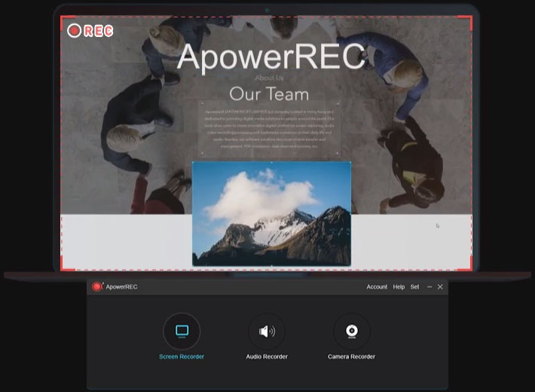This screenshot has height=392, width=535.
Task: Click the Screen Recorder label
Action: click(x=182, y=357)
